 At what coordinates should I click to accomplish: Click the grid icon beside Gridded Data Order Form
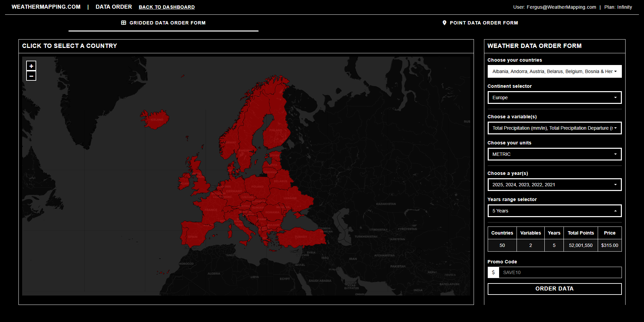pyautogui.click(x=123, y=22)
